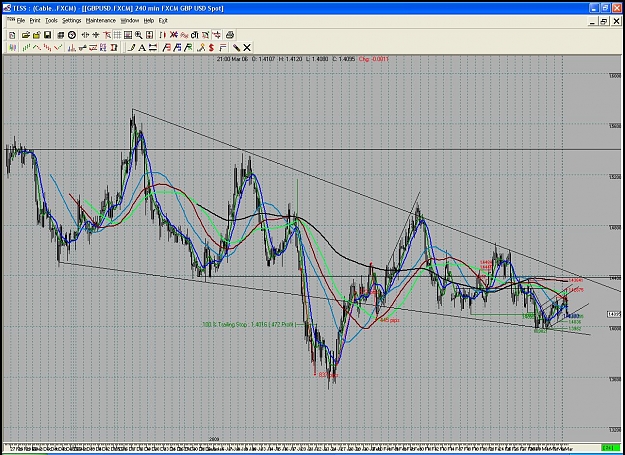Open the Tools menu
Viewport: 625px width, 455px height.
point(51,21)
